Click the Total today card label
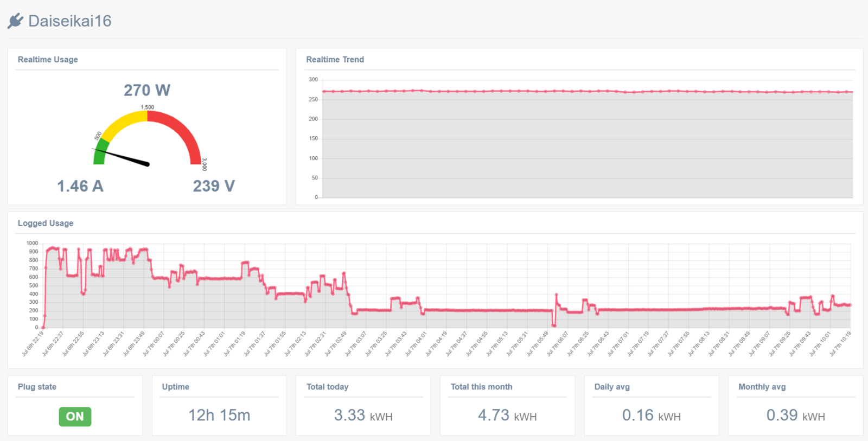Image resolution: width=868 pixels, height=441 pixels. tap(328, 387)
